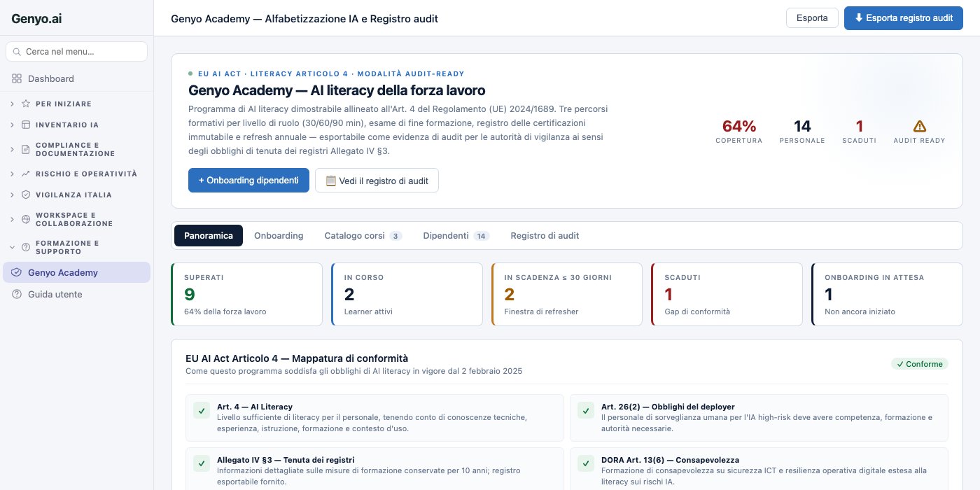Click the Formazione e Supporto help icon

coord(26,247)
